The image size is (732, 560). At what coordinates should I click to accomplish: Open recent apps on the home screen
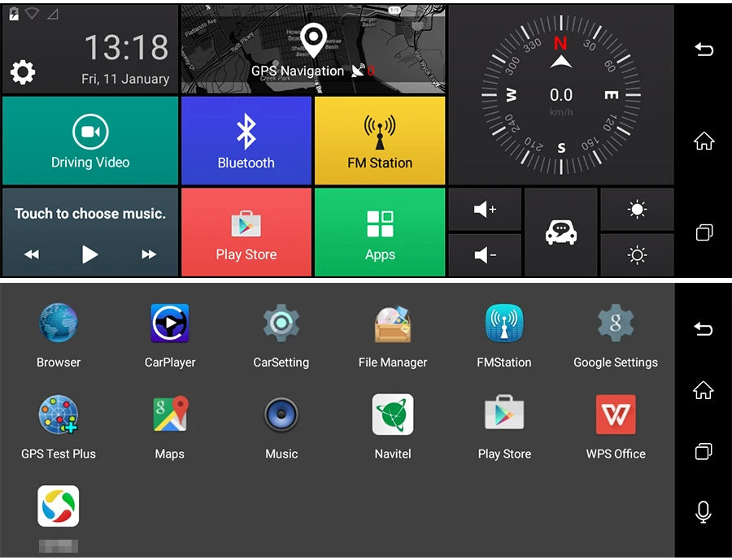(x=704, y=232)
